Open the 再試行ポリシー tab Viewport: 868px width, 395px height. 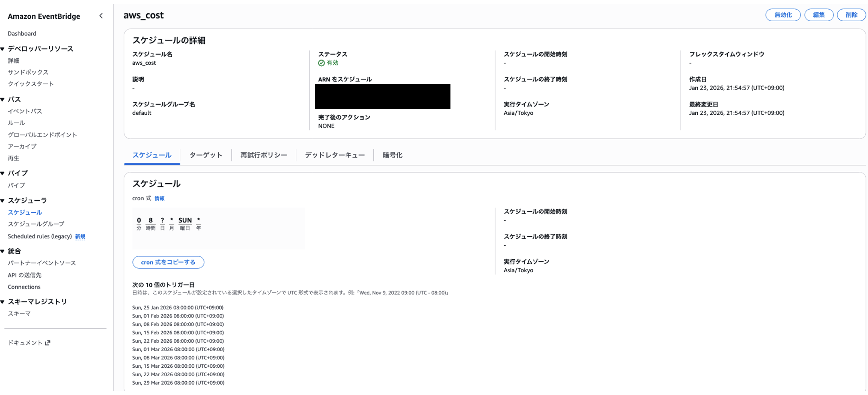pos(264,155)
